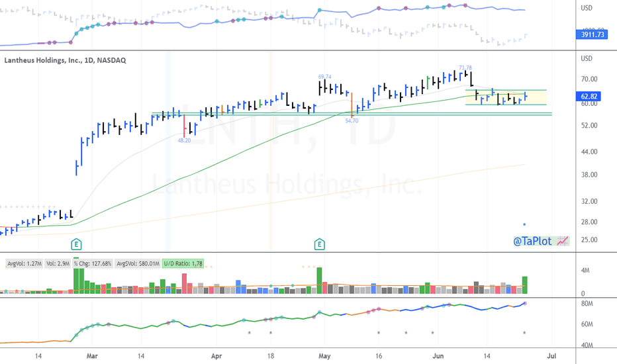Click the current price label 62.82
This screenshot has height=364, width=617.
click(x=589, y=97)
